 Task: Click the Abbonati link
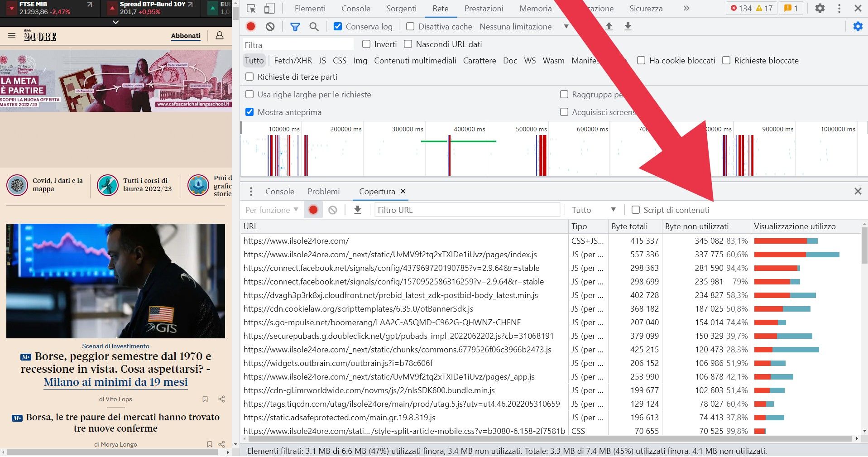pos(186,36)
